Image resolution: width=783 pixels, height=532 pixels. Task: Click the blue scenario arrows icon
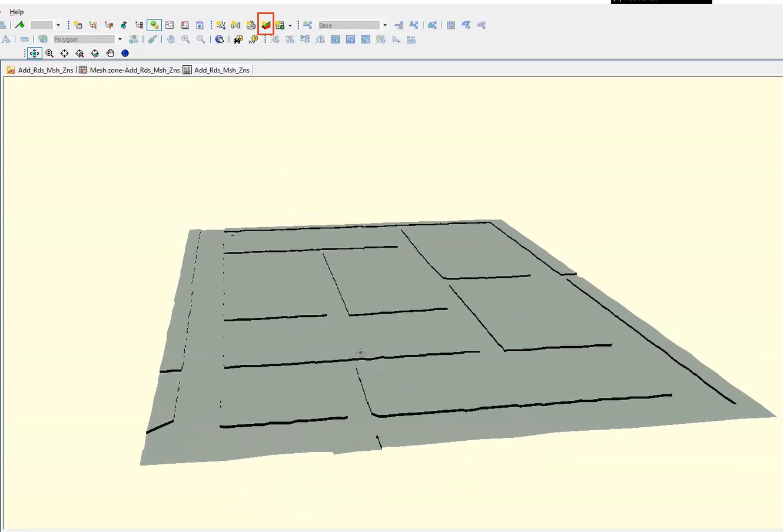[x=466, y=25]
